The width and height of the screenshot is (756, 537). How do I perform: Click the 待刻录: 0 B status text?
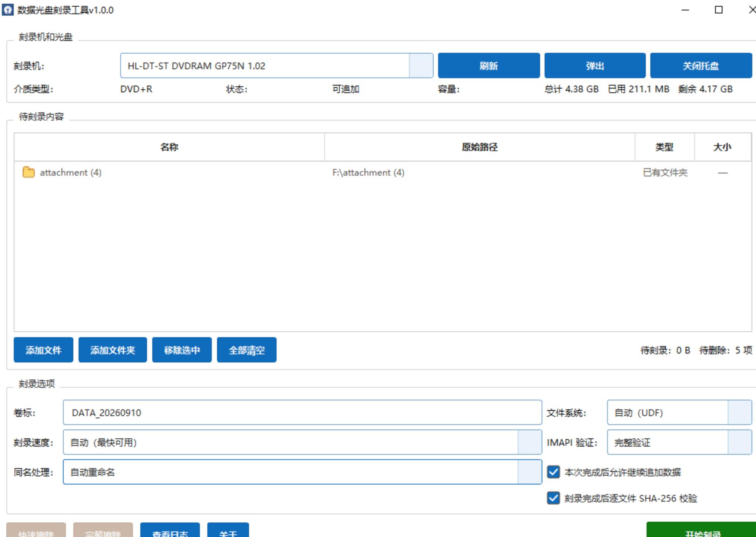point(665,350)
